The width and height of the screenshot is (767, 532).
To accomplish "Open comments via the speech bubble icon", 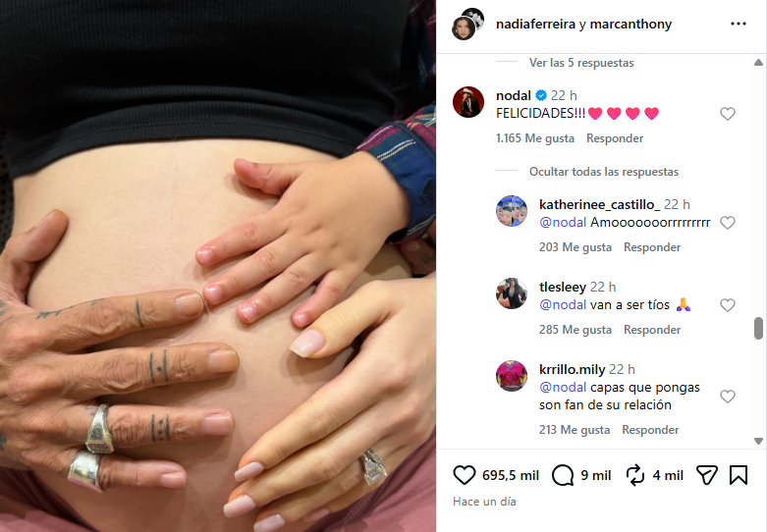I will [563, 475].
